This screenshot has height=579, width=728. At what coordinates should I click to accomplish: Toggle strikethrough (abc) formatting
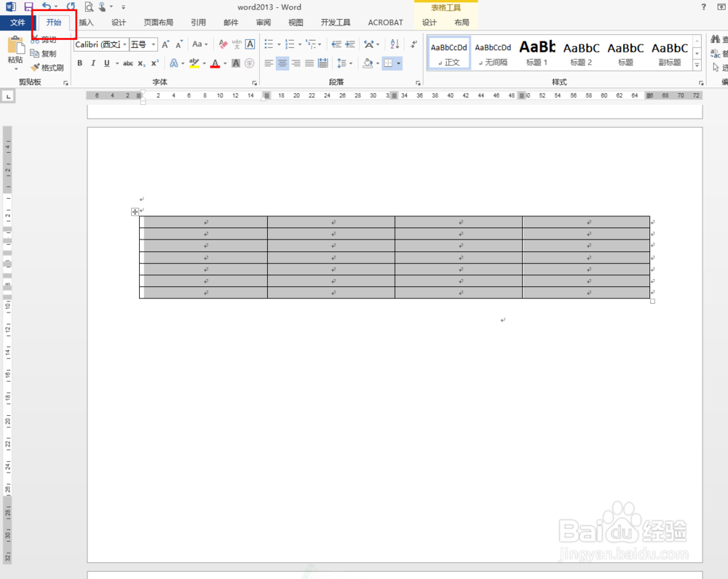coord(128,63)
